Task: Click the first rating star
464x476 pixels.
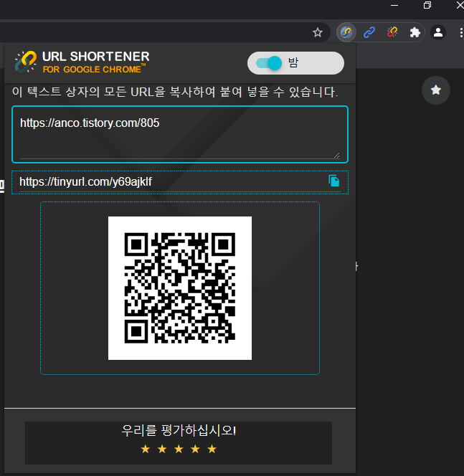Action: coord(146,449)
